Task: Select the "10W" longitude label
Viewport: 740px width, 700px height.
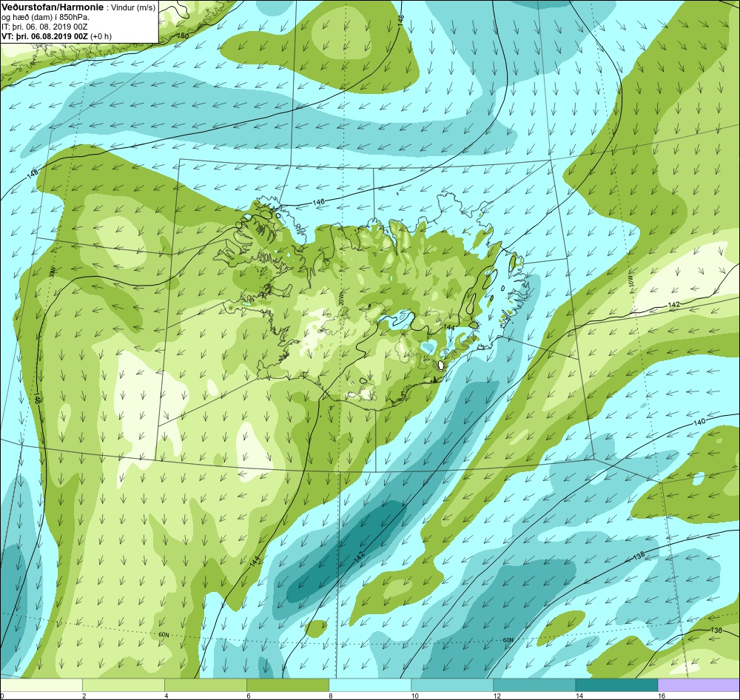Action: [631, 282]
